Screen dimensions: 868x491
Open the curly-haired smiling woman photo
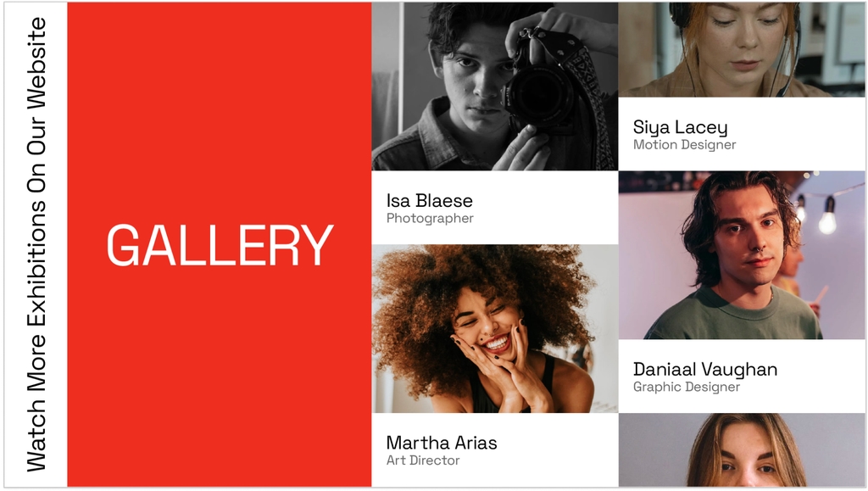495,329
